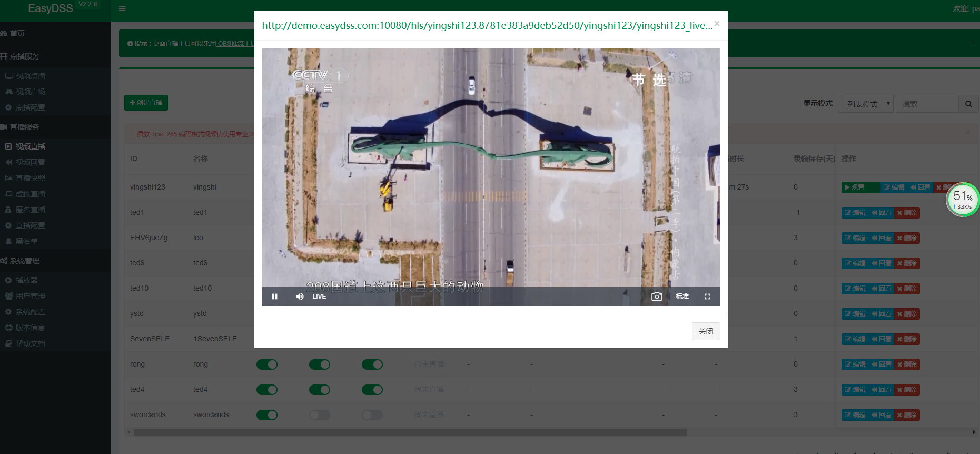The width and height of the screenshot is (980, 454).
Task: Click 编辑 in the ted1 row
Action: tap(855, 213)
